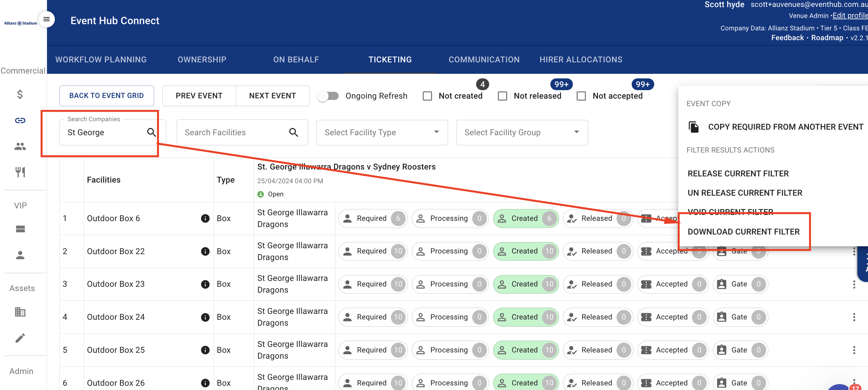Switch to the Communication tab
Viewport: 868px width, 390px height.
click(484, 60)
